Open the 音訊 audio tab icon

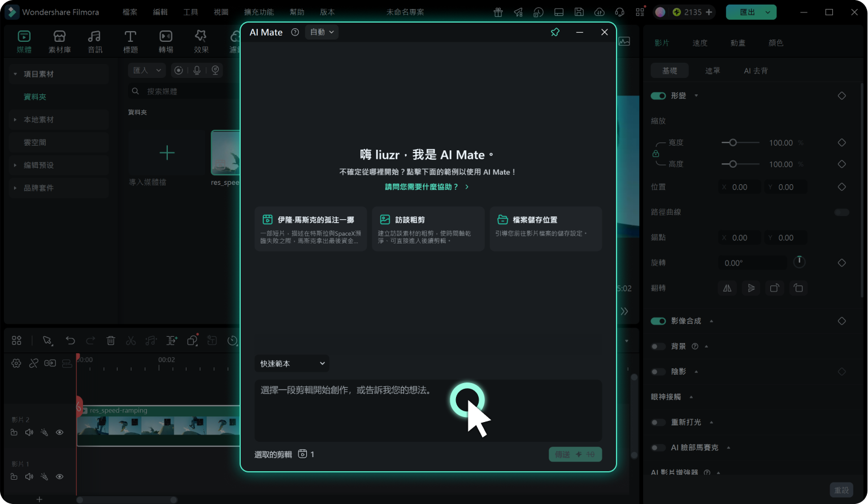point(94,36)
